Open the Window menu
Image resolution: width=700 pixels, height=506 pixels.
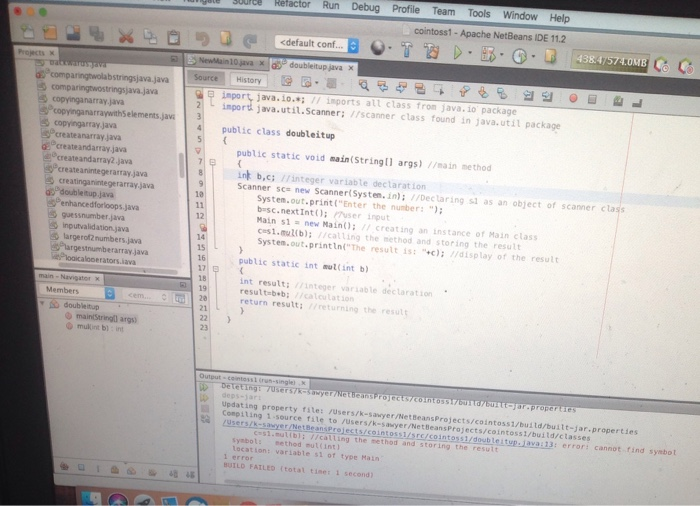pyautogui.click(x=520, y=16)
